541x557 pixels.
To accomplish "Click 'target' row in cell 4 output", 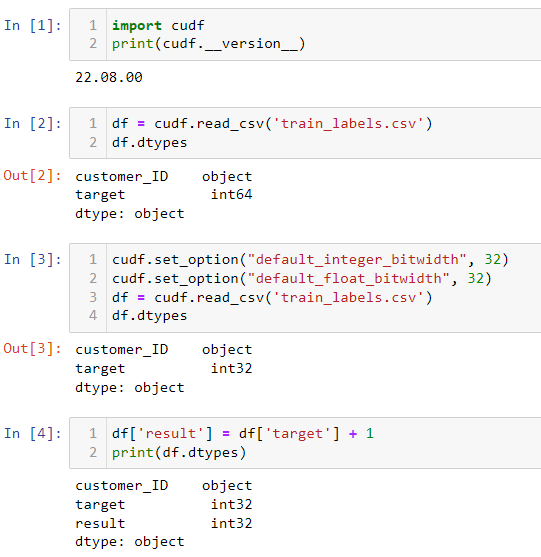I will pos(164,504).
